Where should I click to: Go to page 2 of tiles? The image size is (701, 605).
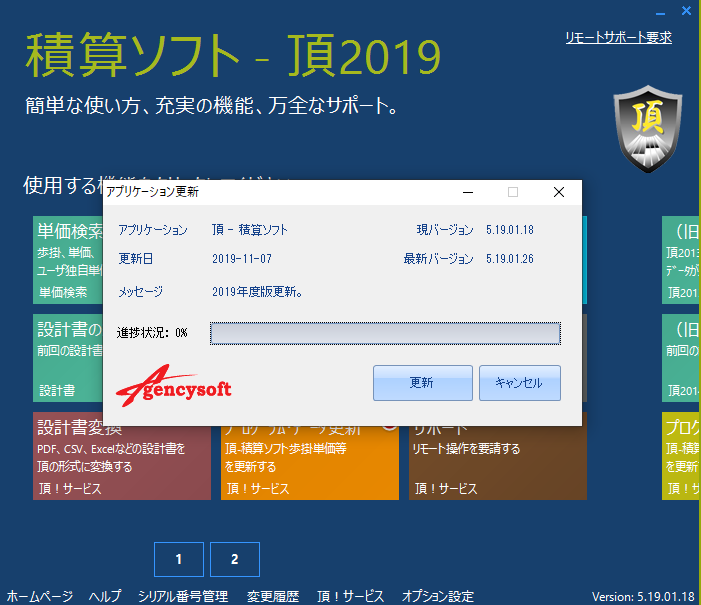point(235,559)
